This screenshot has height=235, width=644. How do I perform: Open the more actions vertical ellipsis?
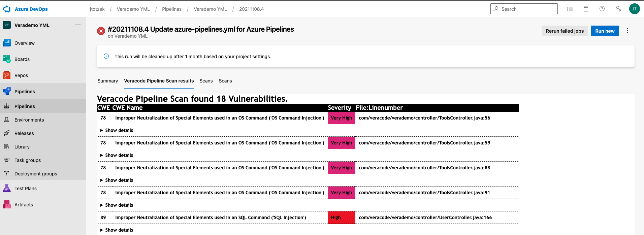click(627, 31)
